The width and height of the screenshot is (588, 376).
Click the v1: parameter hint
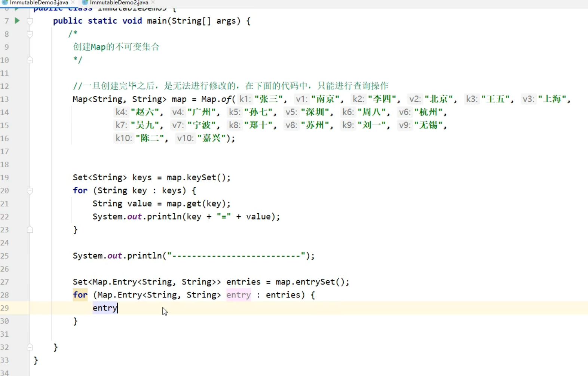[301, 99]
